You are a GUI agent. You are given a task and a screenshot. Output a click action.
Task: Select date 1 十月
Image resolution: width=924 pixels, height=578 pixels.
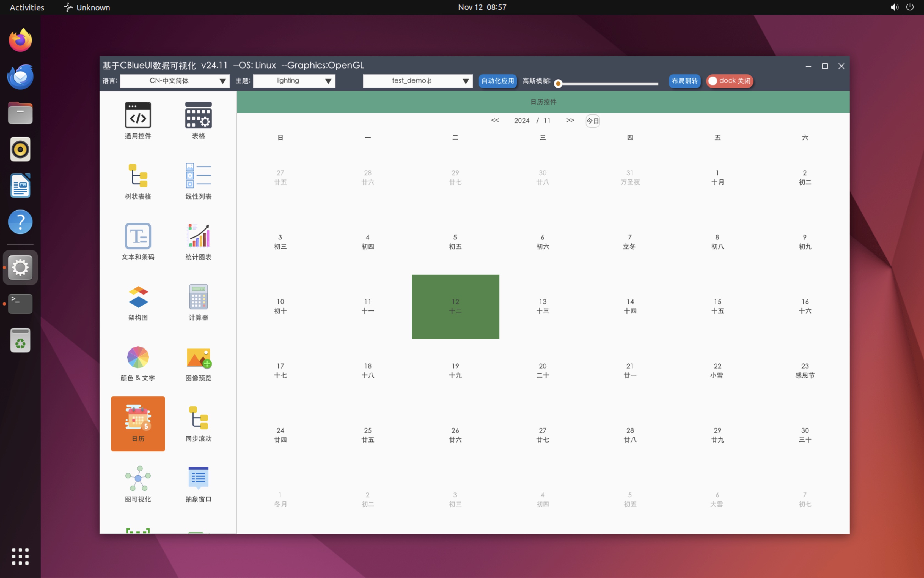(x=717, y=178)
